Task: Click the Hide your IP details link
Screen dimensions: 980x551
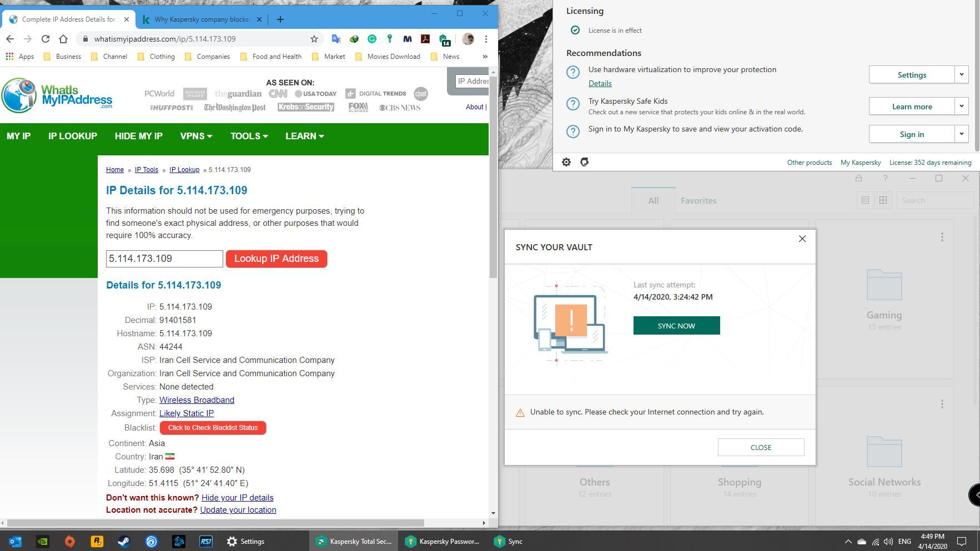Action: [237, 498]
